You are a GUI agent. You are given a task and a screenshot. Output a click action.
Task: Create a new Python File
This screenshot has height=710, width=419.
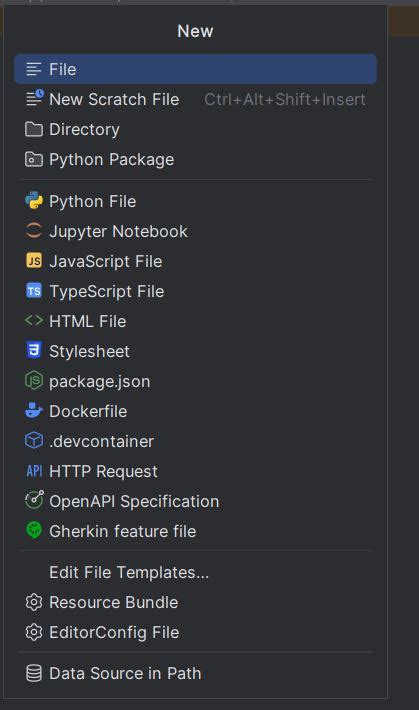(x=195, y=201)
